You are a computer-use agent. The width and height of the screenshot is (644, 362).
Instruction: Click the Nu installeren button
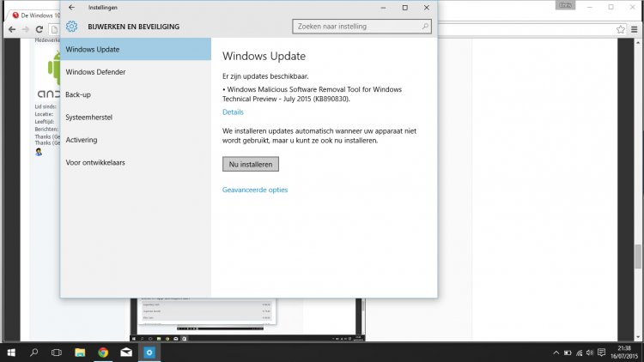(x=251, y=164)
